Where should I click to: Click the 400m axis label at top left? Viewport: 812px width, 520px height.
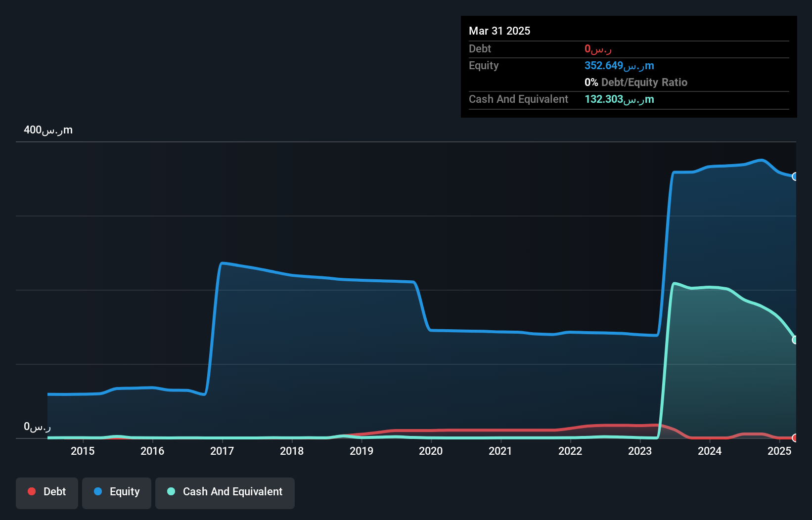click(x=48, y=130)
